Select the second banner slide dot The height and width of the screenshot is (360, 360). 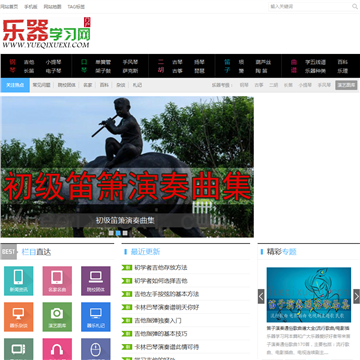[x=118, y=233]
